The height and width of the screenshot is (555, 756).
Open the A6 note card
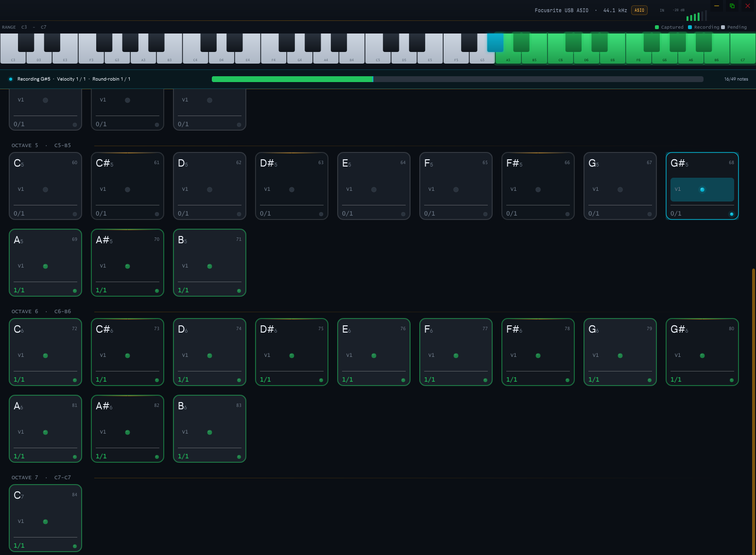(45, 429)
